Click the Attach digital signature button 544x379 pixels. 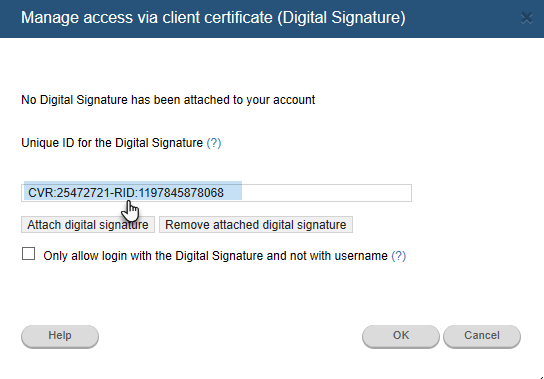[88, 225]
